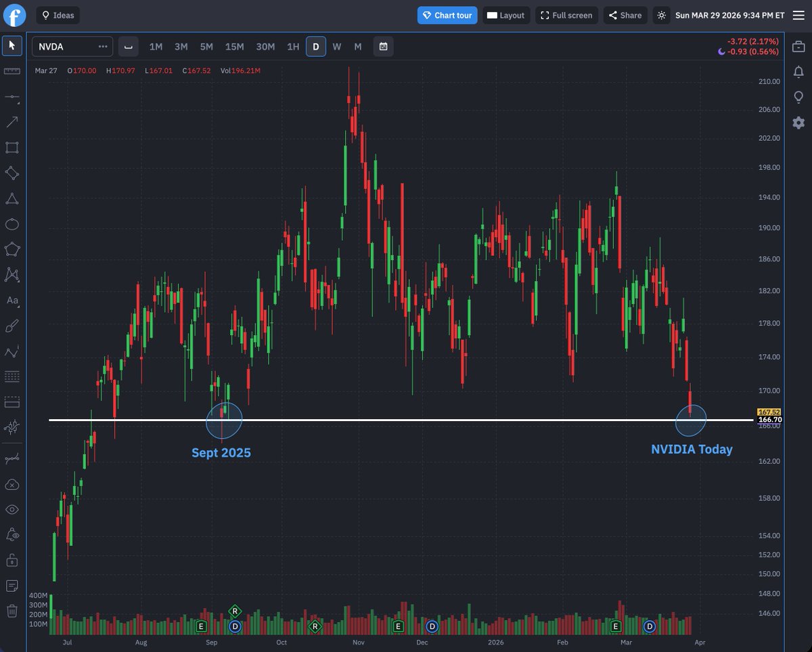Select the rectangle drawing tool
The width and height of the screenshot is (812, 652).
[x=12, y=148]
